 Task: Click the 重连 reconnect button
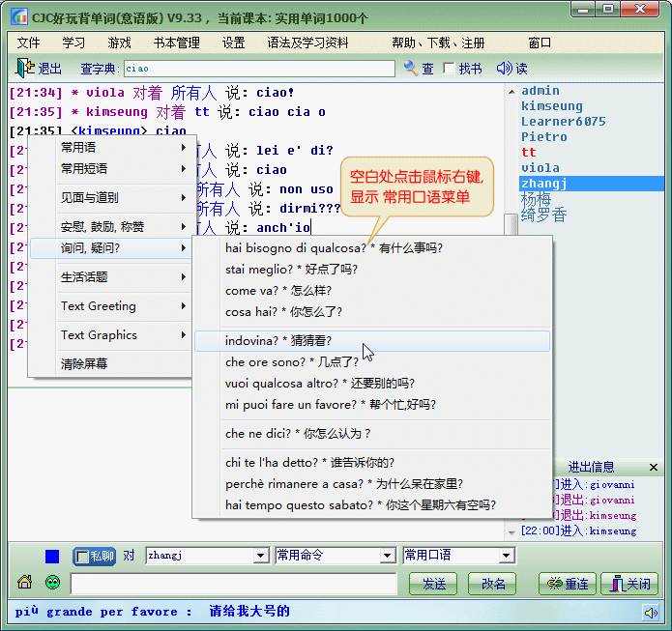[567, 584]
